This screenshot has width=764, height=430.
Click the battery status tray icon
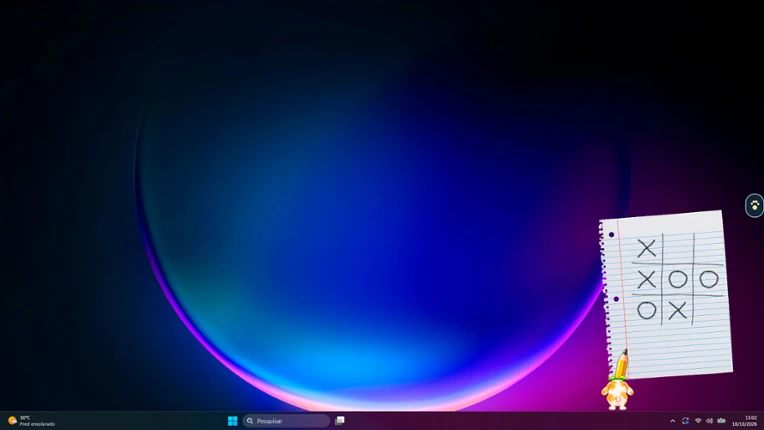click(x=722, y=420)
